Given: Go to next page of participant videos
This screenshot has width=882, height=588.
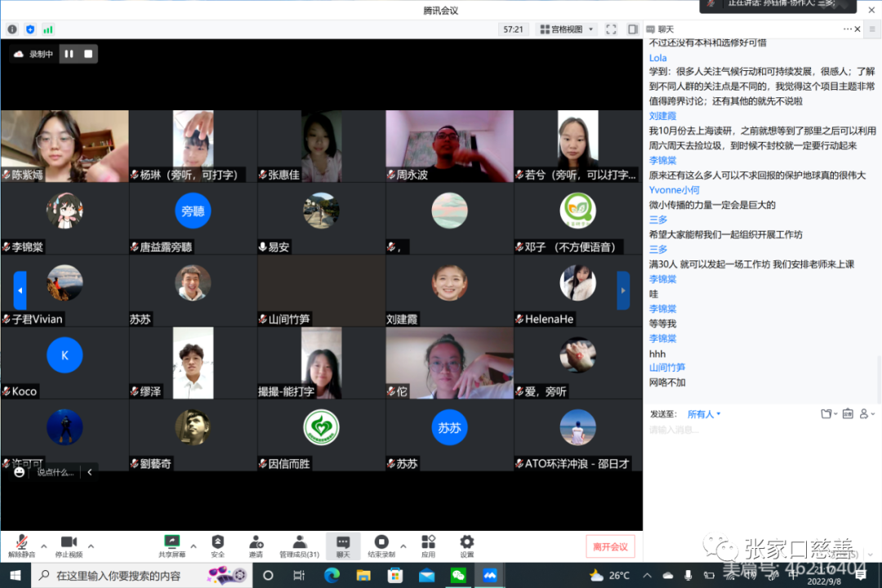Looking at the screenshot, I should [x=622, y=290].
